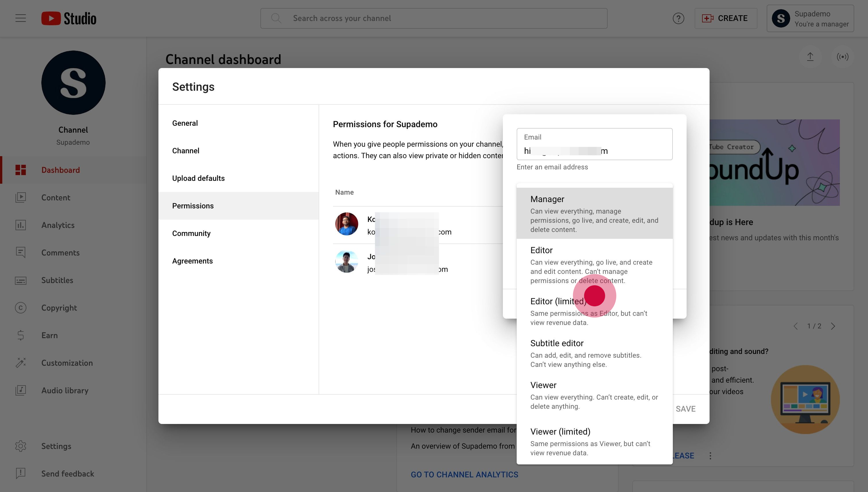
Task: Open the Channel settings tab
Action: point(239,151)
